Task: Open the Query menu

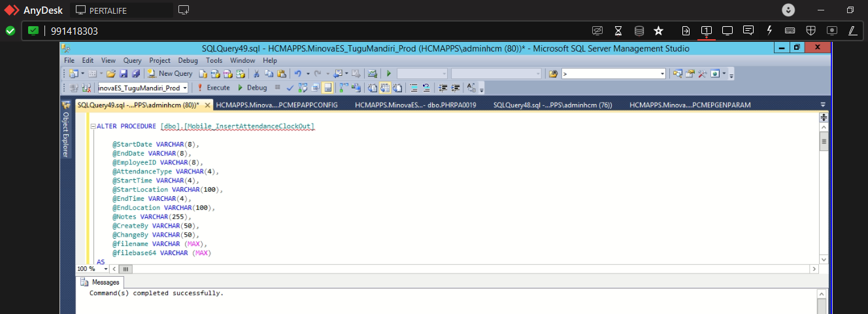Action: pos(132,60)
